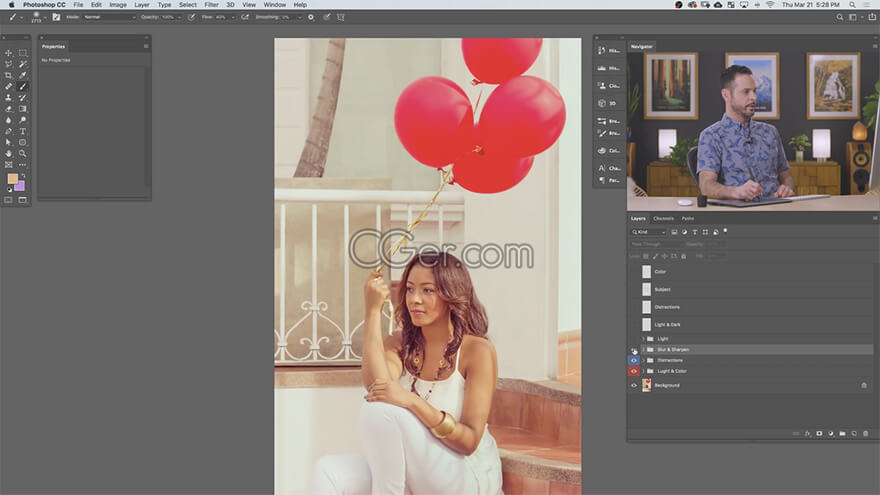Select the Crop tool

pos(8,75)
